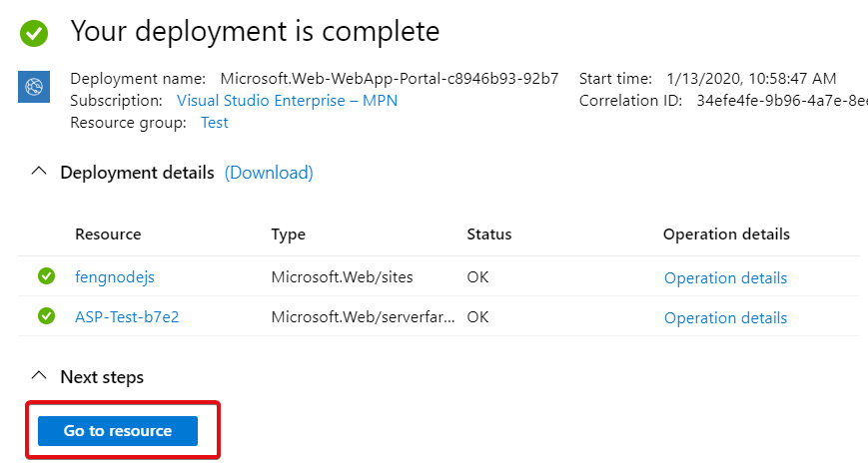This screenshot has width=868, height=466.
Task: Click the Resource group label
Action: (128, 123)
